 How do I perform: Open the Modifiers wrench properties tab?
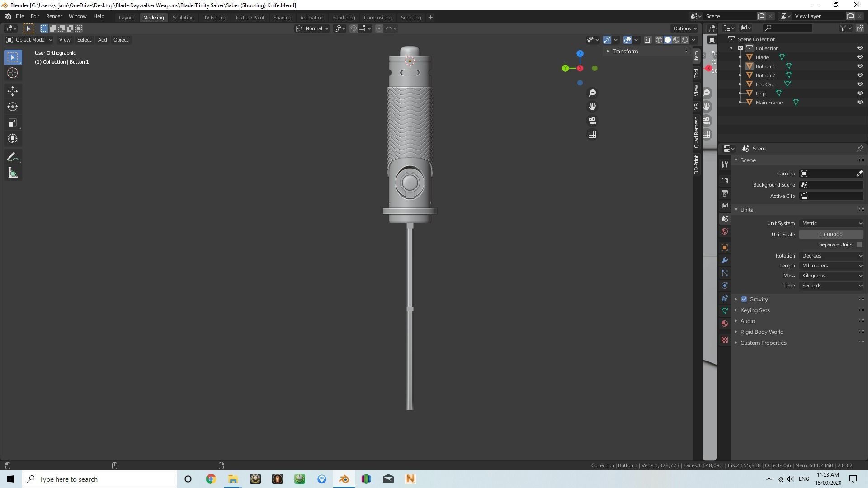(725, 260)
